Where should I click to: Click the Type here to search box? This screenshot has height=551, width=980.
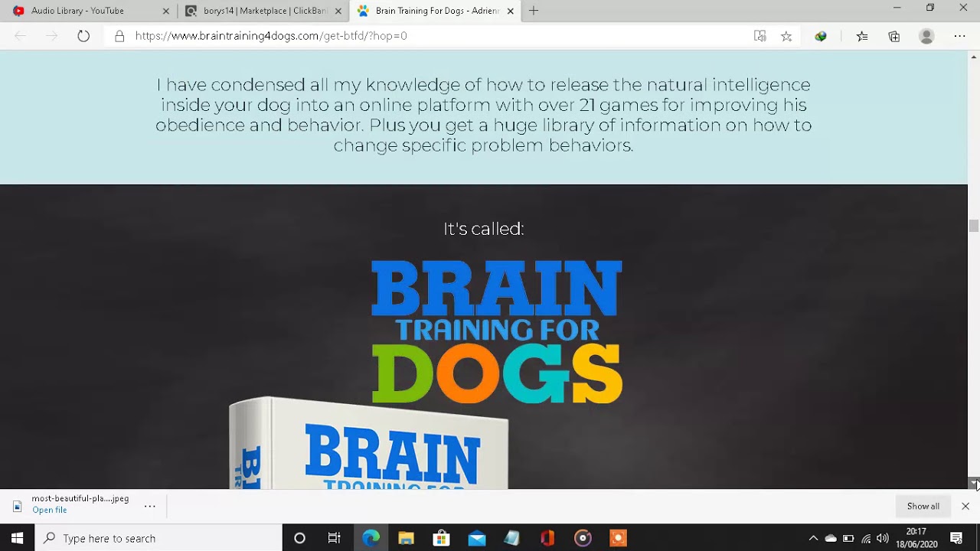158,538
